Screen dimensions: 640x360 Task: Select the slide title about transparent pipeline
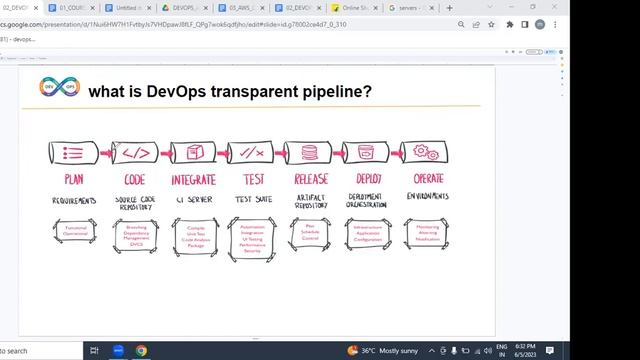(x=230, y=91)
